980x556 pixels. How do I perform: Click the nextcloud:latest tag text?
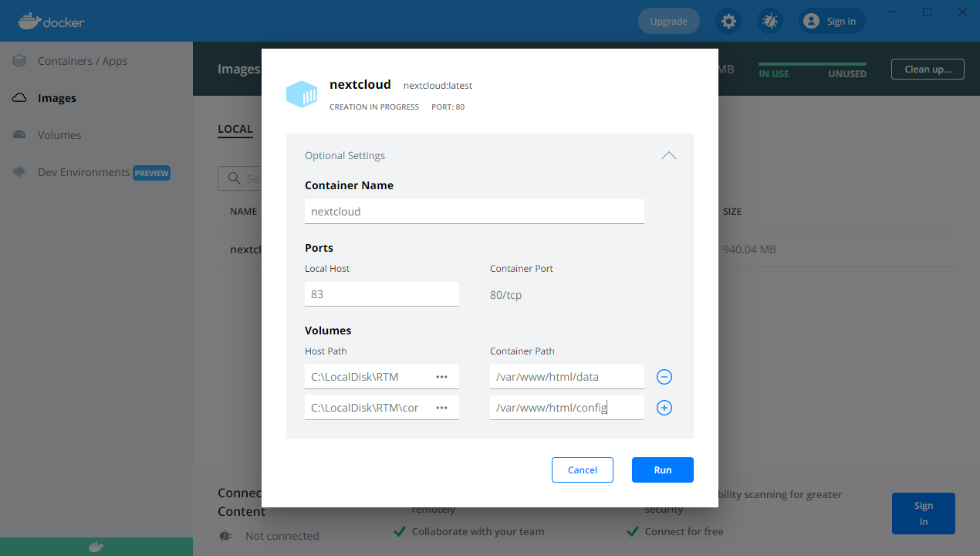(438, 86)
